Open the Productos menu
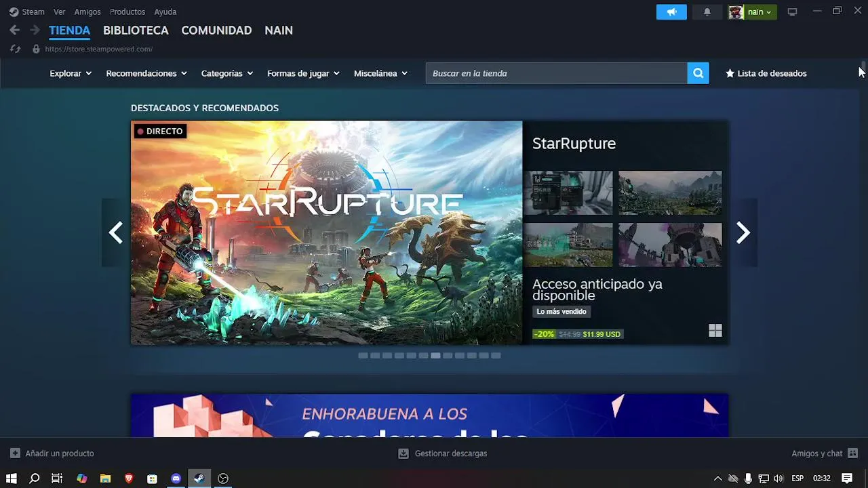 [127, 12]
